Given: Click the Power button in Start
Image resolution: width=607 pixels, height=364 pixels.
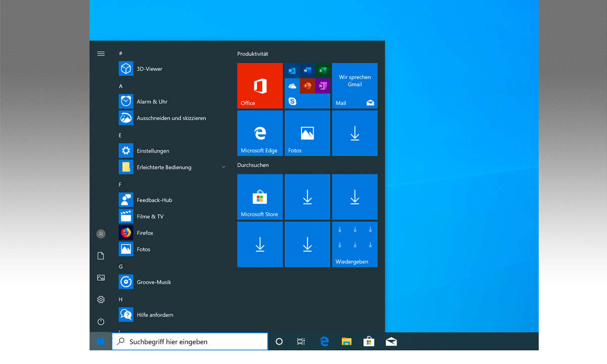Looking at the screenshot, I should pos(101,322).
